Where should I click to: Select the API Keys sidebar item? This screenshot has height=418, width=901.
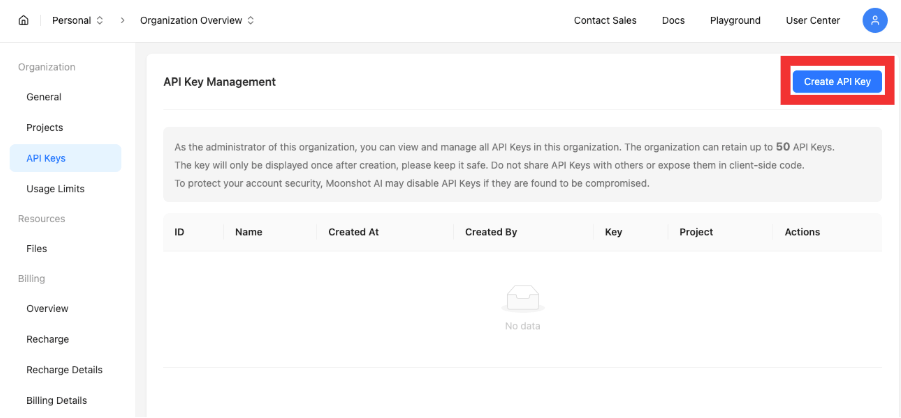pyautogui.click(x=46, y=158)
